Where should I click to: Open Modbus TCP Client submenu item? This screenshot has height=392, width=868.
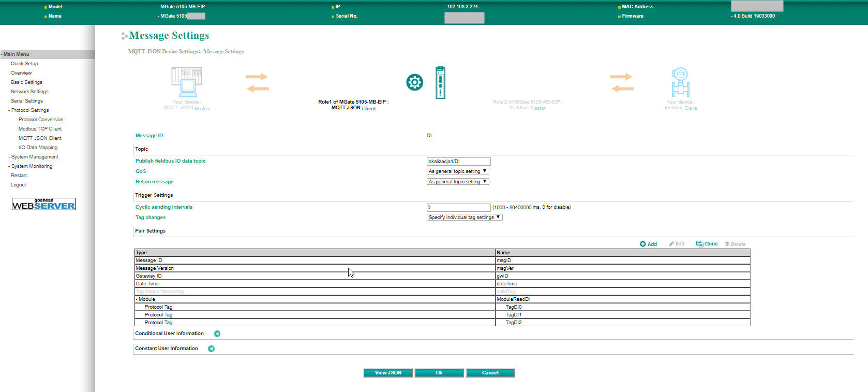[x=40, y=129]
